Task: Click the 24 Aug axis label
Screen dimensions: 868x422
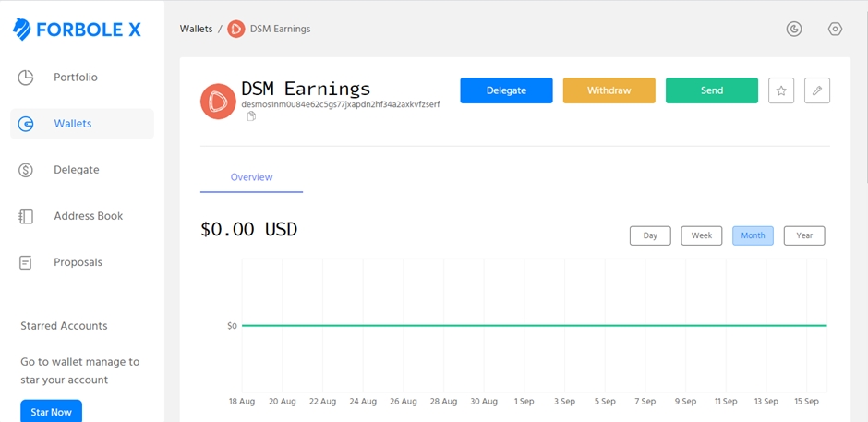Action: coord(363,401)
